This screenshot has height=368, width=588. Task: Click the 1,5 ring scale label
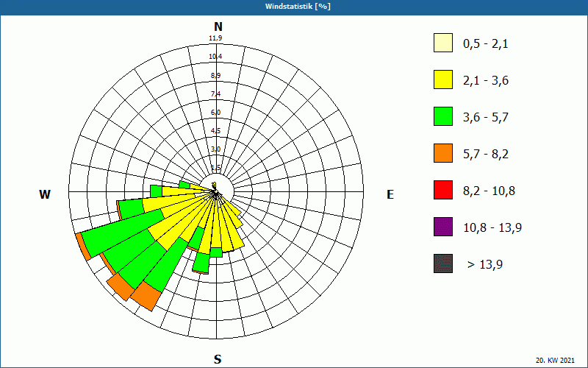point(215,168)
